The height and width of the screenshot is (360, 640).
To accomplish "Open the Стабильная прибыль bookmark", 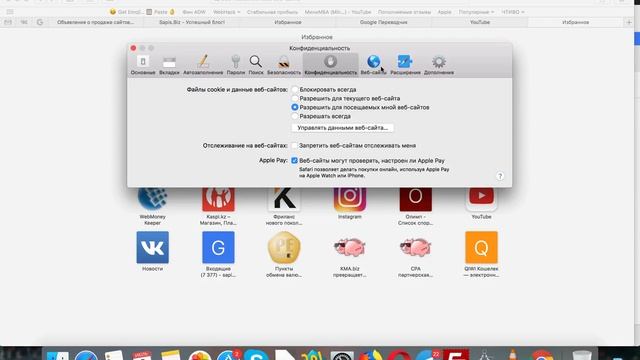I will [272, 12].
